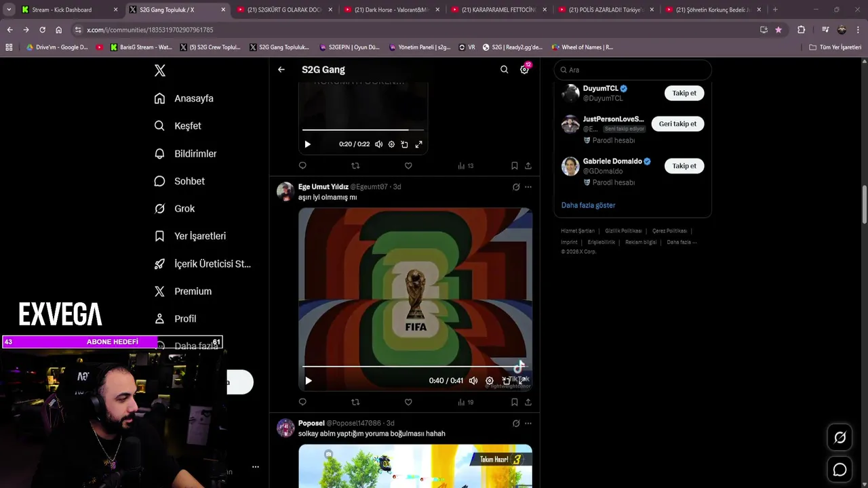Open Wheel of Names bookmark
This screenshot has width=868, height=488.
[x=583, y=47]
